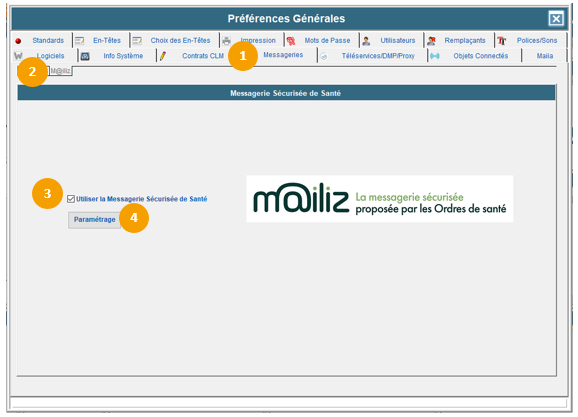The width and height of the screenshot is (578, 417).
Task: Click the Objets Connectés signal icon
Action: [x=435, y=56]
